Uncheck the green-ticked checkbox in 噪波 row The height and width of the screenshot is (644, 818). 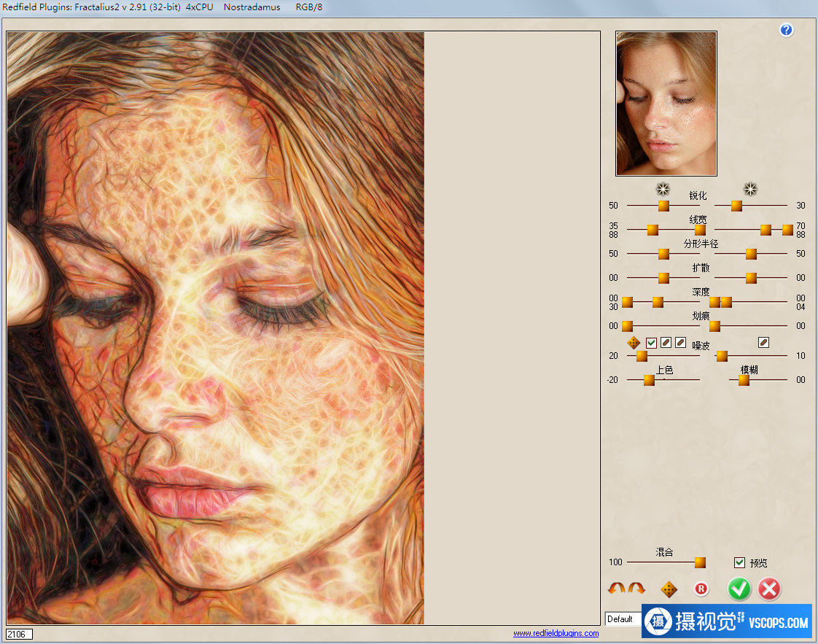[x=652, y=343]
